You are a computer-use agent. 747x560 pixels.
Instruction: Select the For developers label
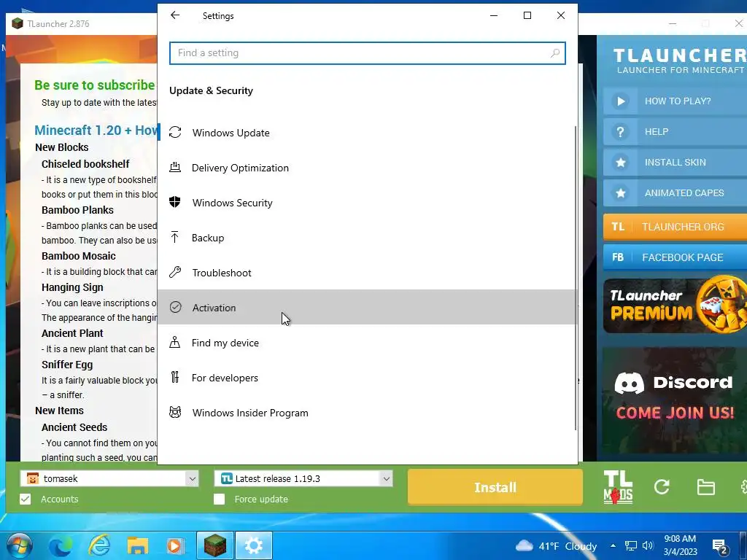pos(225,378)
